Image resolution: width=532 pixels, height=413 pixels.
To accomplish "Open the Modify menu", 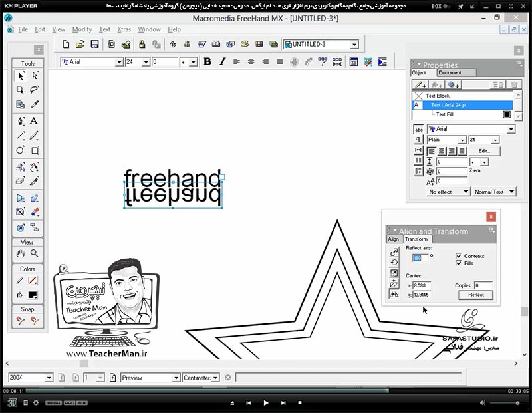I will pos(82,29).
